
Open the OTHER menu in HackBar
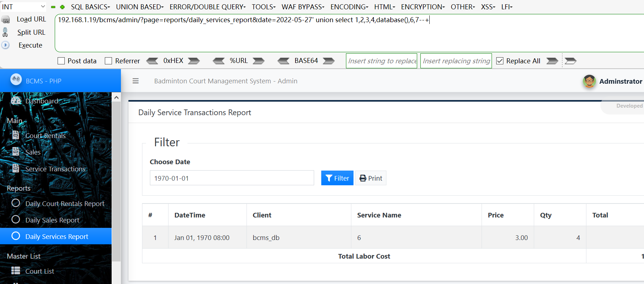point(463,7)
